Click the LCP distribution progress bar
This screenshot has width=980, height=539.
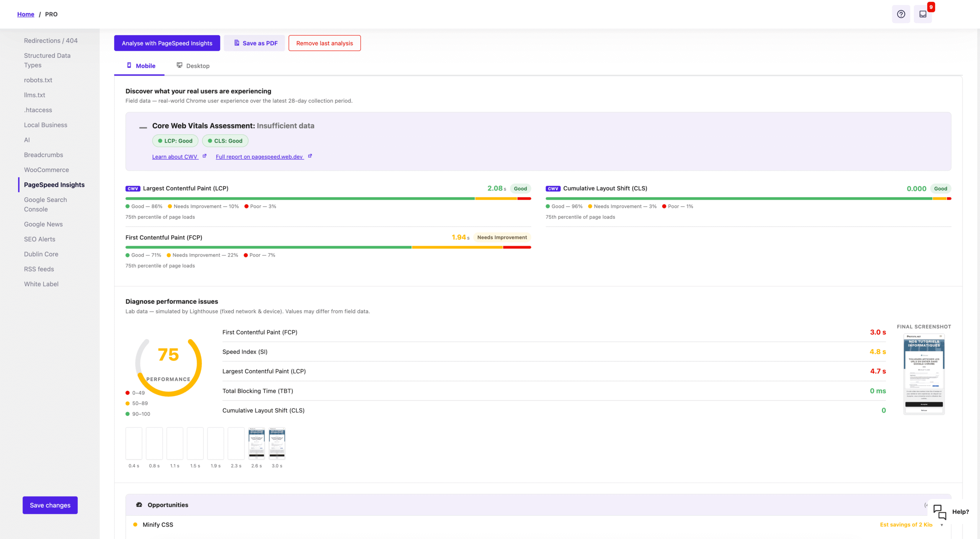328,198
